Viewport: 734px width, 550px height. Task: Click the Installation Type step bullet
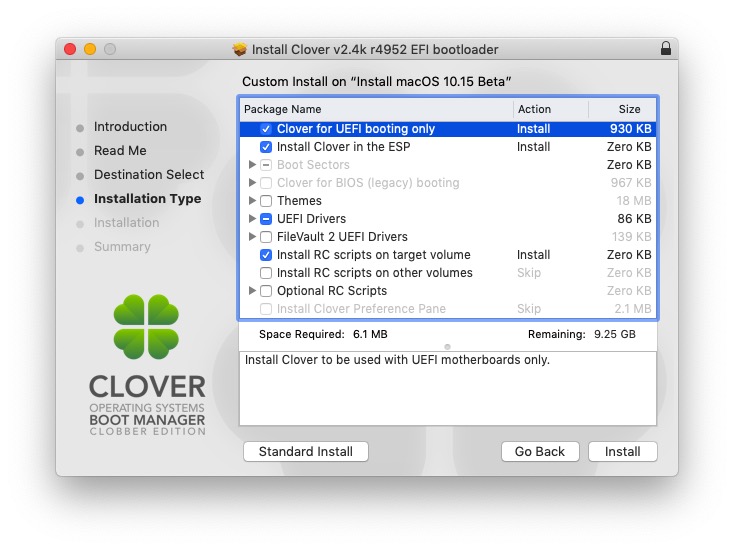(x=80, y=199)
